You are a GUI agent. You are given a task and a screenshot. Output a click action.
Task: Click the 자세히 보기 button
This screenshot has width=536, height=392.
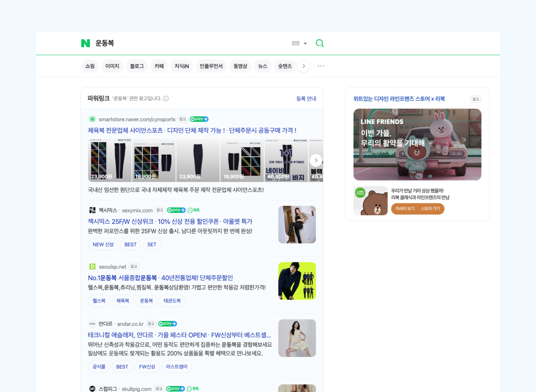(x=405, y=208)
